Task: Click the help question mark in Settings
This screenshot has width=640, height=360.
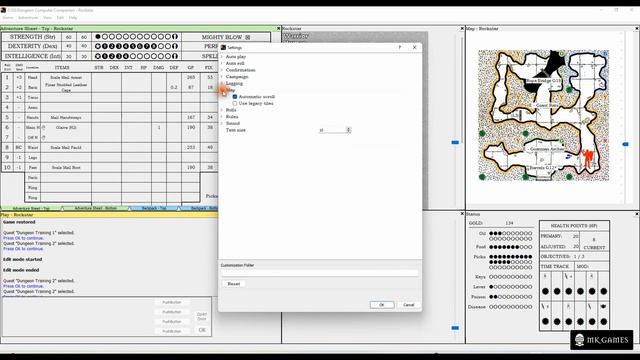Action: pos(400,47)
